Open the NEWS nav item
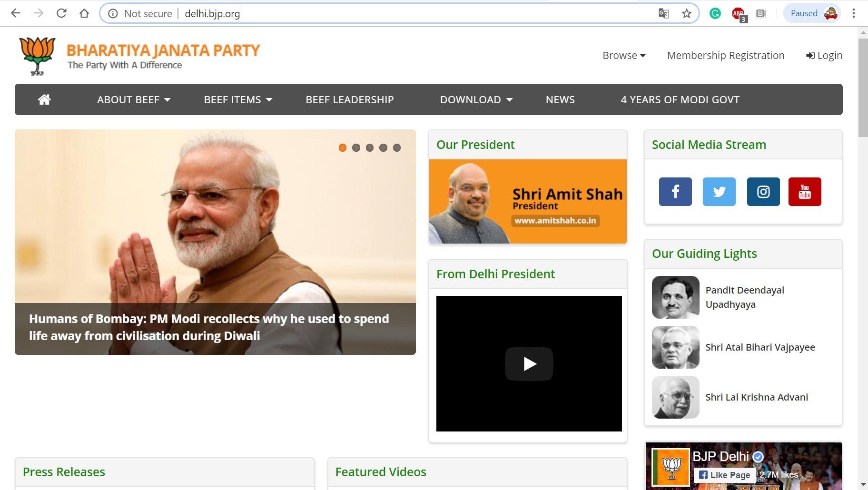 [x=560, y=99]
